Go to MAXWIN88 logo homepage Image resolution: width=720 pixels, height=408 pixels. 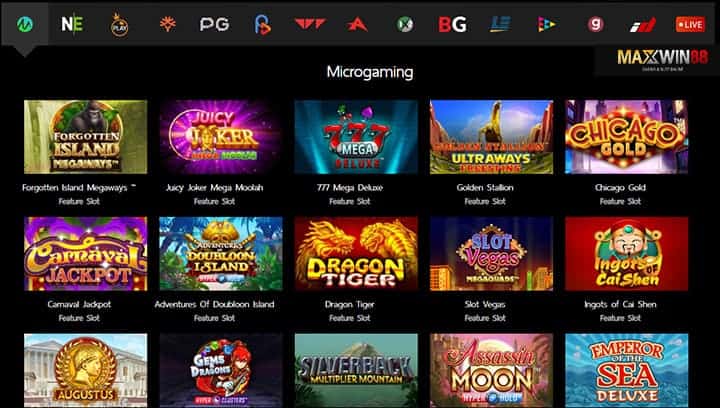tap(663, 59)
